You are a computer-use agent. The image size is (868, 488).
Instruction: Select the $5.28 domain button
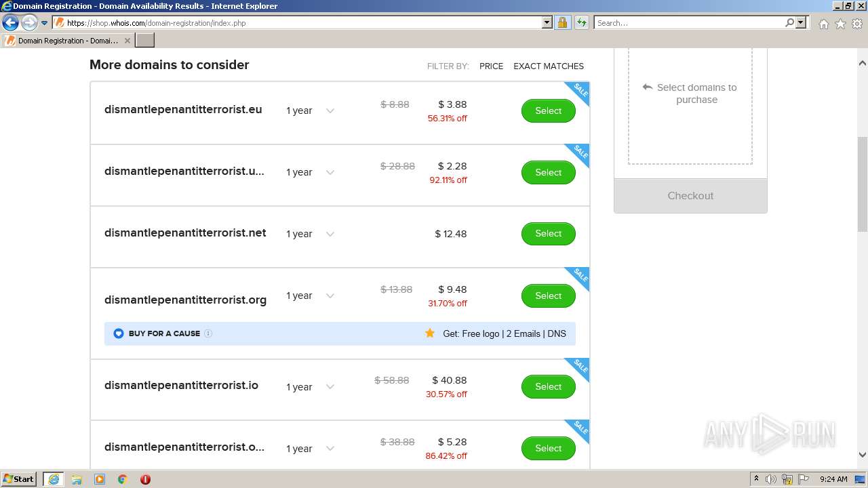click(548, 448)
